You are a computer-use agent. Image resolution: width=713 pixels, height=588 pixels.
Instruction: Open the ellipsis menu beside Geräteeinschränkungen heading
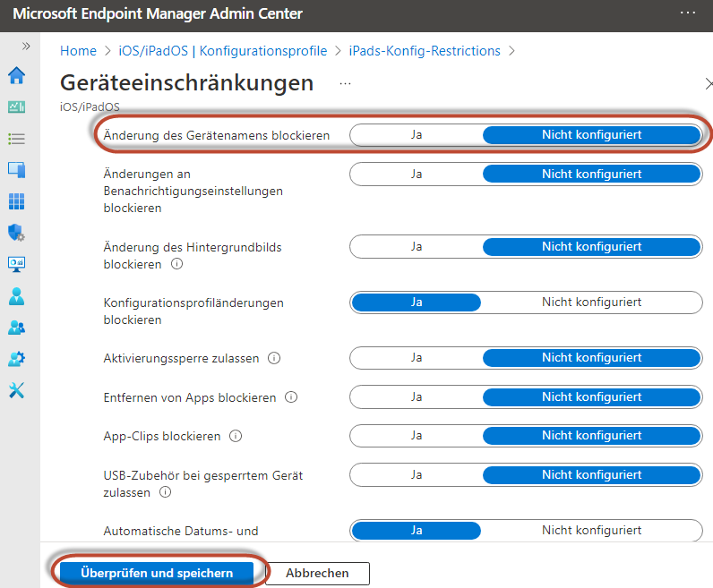[x=346, y=83]
